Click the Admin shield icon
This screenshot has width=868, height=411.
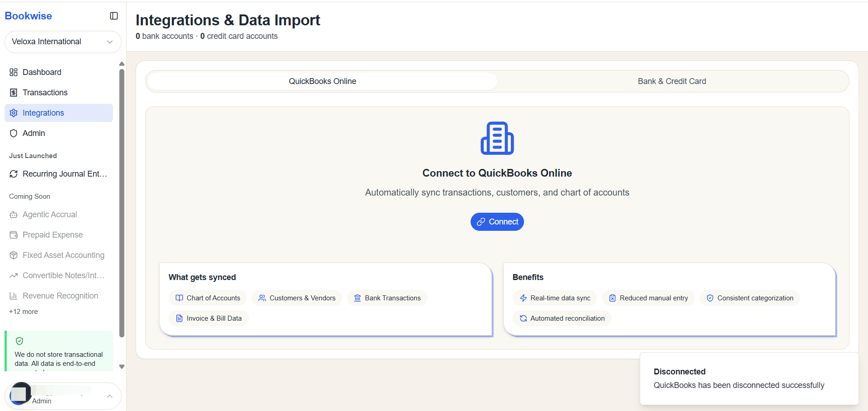point(14,133)
